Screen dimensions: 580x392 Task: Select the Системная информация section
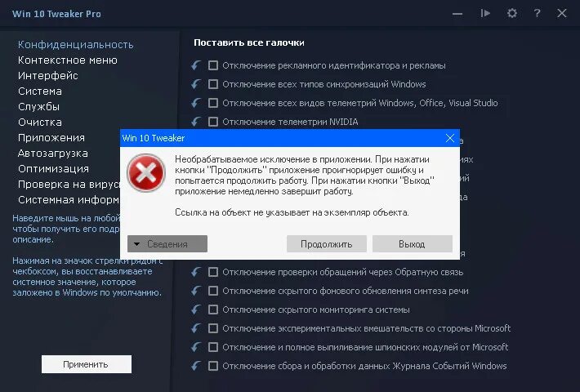(x=69, y=200)
